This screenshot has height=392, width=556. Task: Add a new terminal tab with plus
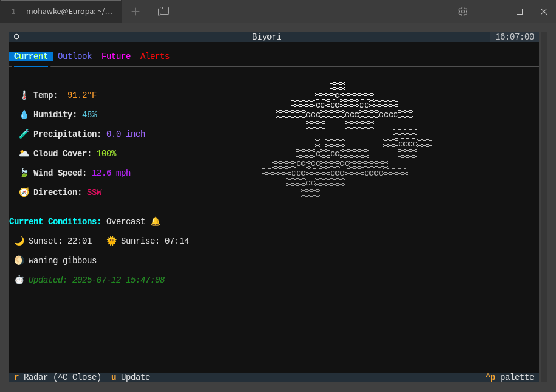pos(136,12)
